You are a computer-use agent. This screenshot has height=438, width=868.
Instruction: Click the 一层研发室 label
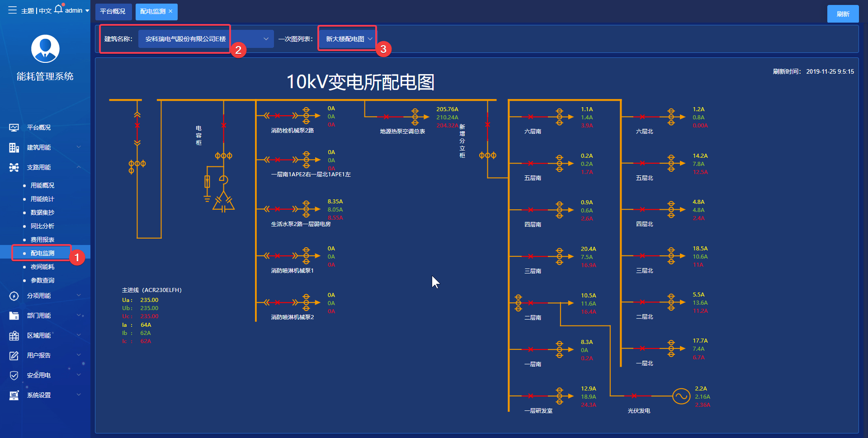tap(538, 411)
